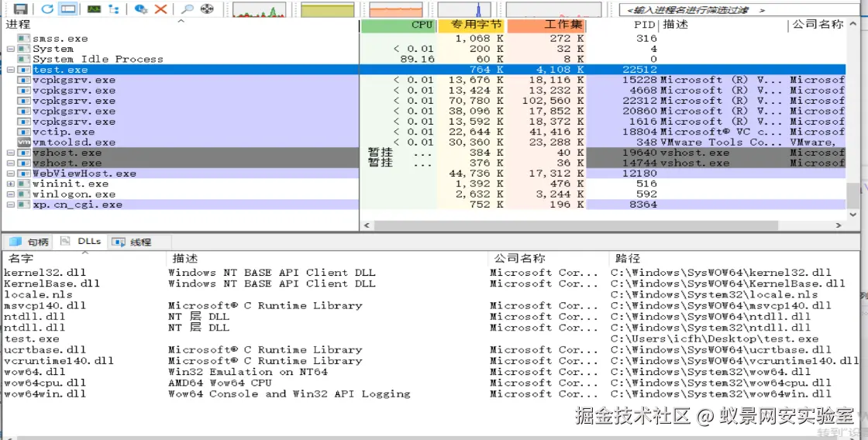
Task: Collapse the System process tree node
Action: click(x=11, y=49)
